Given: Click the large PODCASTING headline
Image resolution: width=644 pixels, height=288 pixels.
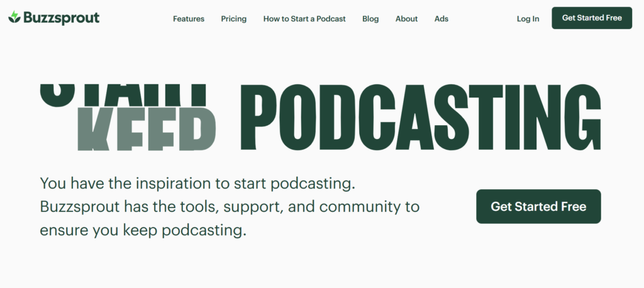Looking at the screenshot, I should (x=421, y=118).
